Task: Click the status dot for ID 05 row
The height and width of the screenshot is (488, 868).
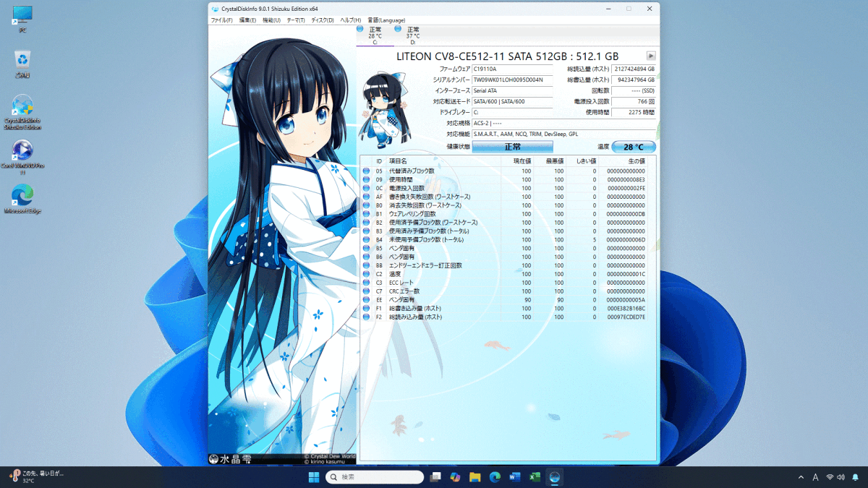Action: [366, 171]
